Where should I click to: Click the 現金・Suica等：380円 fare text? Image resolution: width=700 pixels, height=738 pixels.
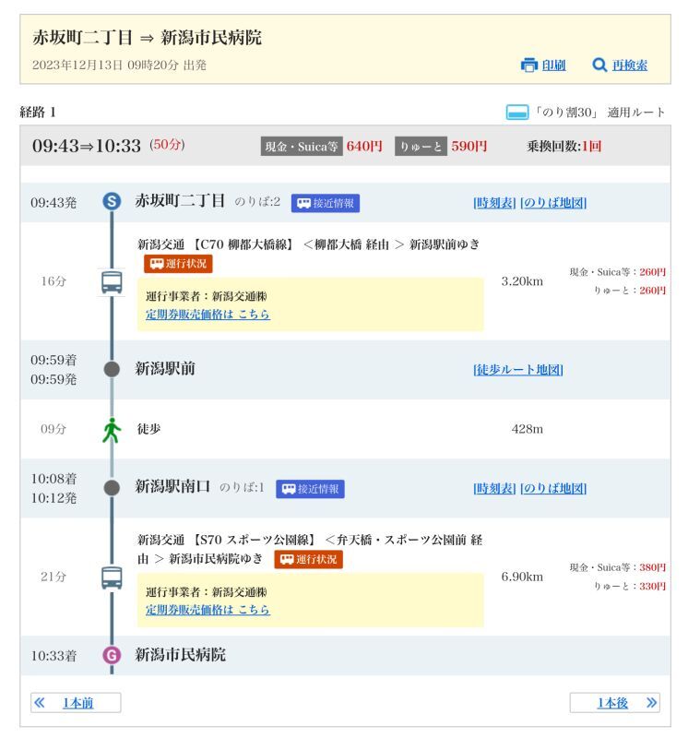(617, 567)
